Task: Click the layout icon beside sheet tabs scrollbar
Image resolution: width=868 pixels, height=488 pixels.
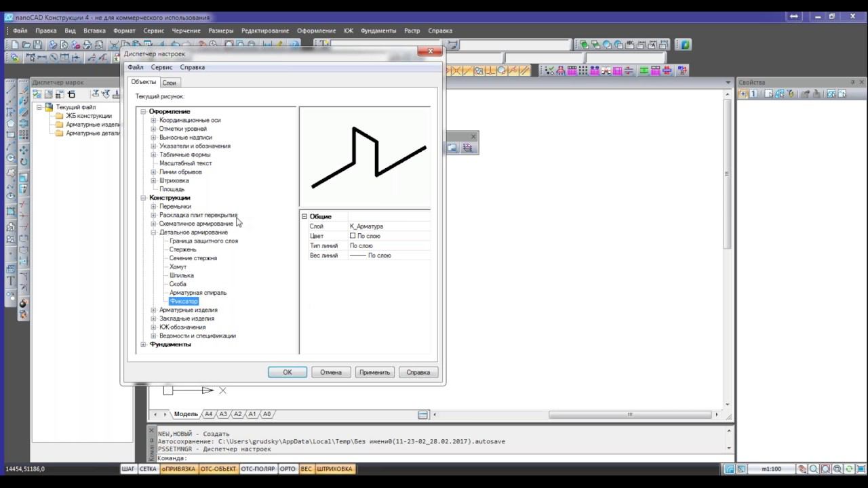Action: pos(423,414)
